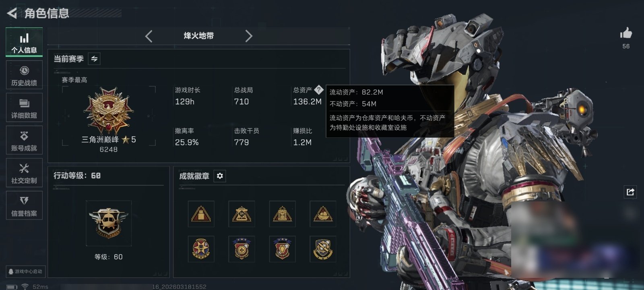The width and height of the screenshot is (644, 290).
Task: Go back using the top-left arrow
Action: point(12,13)
